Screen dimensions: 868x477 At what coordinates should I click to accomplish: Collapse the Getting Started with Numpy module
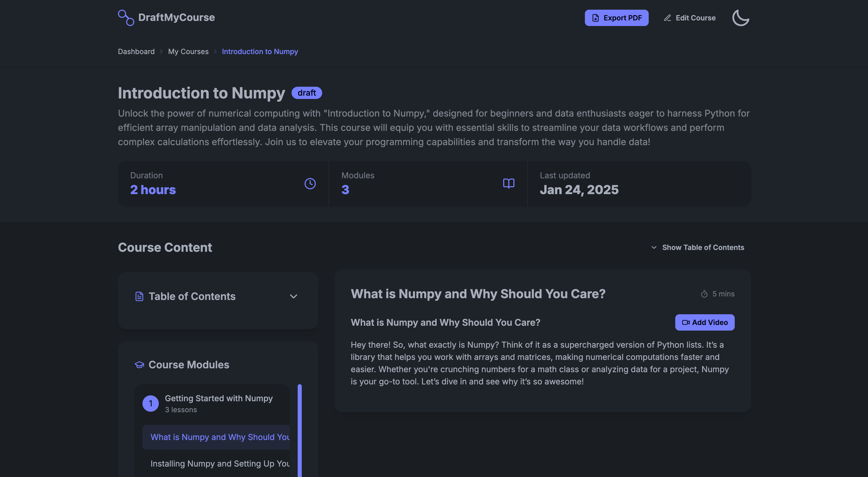tap(218, 398)
